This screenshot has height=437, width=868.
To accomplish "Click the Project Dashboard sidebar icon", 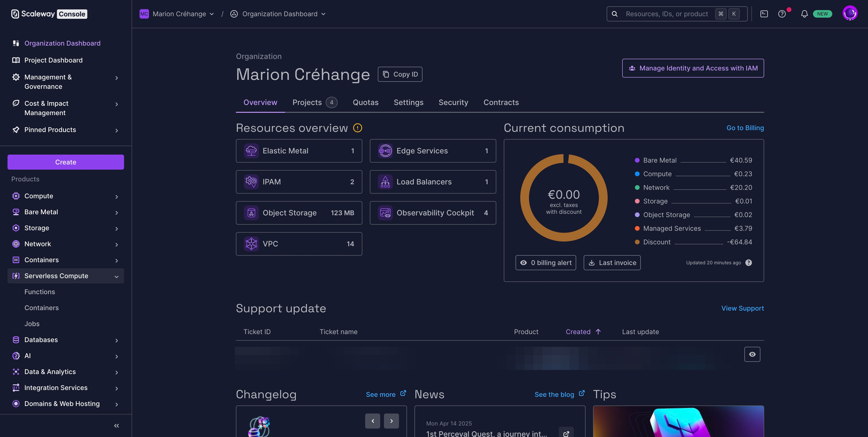I will coord(16,60).
